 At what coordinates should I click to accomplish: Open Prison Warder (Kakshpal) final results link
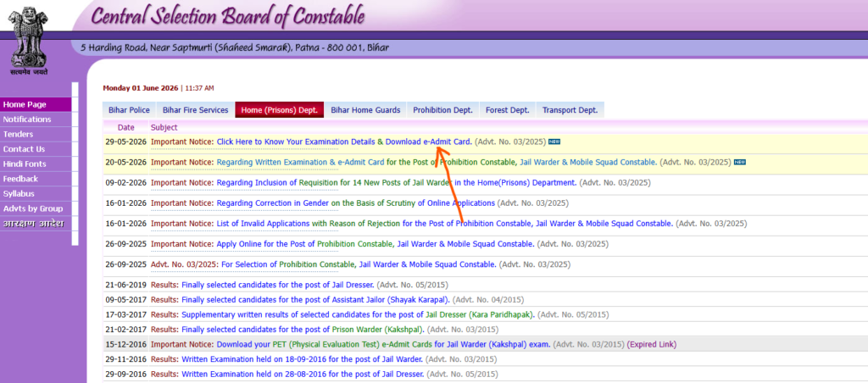point(303,330)
